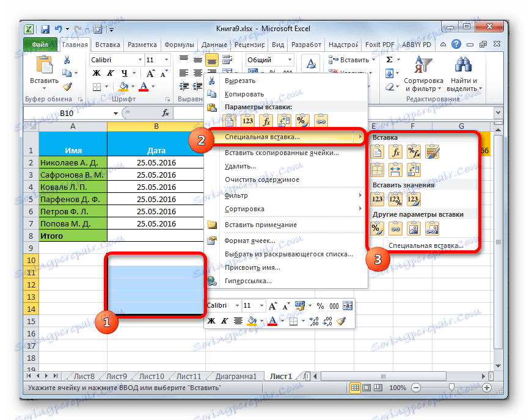
Task: Adjust the zoom slider in the status bar
Action: click(x=452, y=387)
